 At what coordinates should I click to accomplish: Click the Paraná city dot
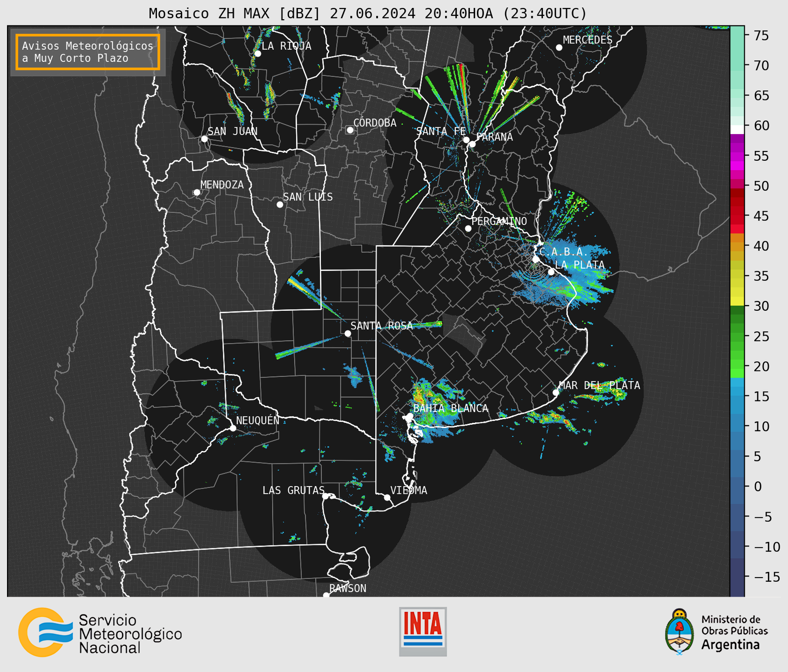[472, 144]
